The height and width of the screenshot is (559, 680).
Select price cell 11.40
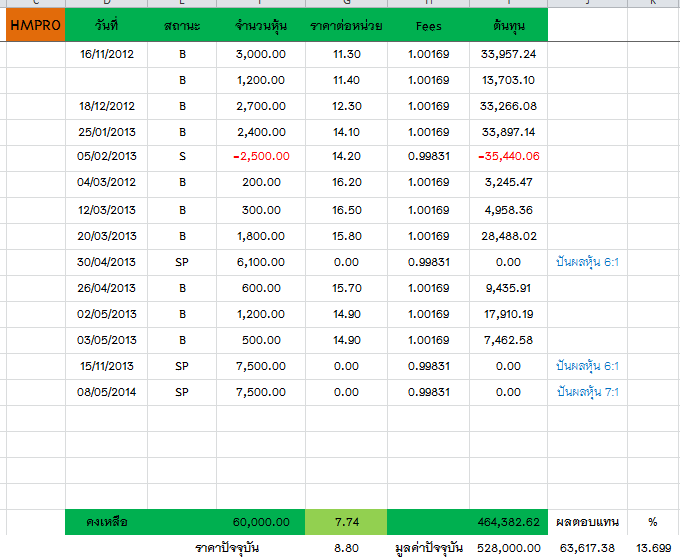click(347, 80)
